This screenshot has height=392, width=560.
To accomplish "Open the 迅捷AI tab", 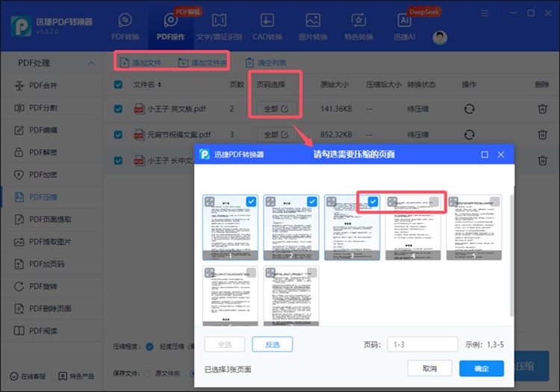I will point(404,27).
